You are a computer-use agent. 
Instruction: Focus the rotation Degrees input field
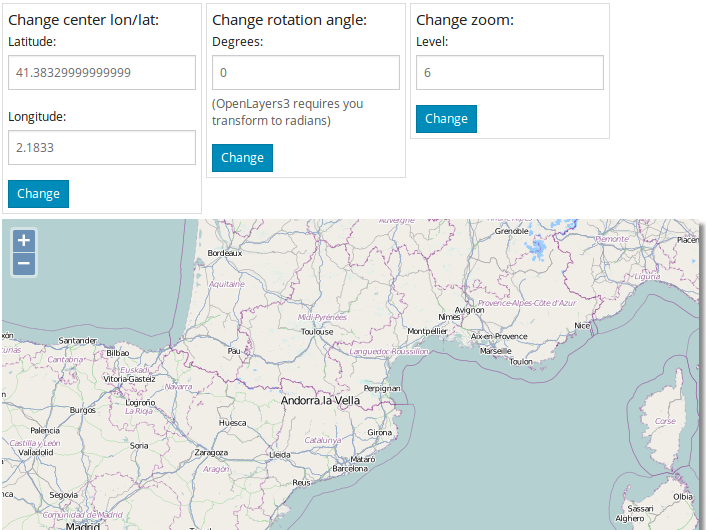(305, 72)
